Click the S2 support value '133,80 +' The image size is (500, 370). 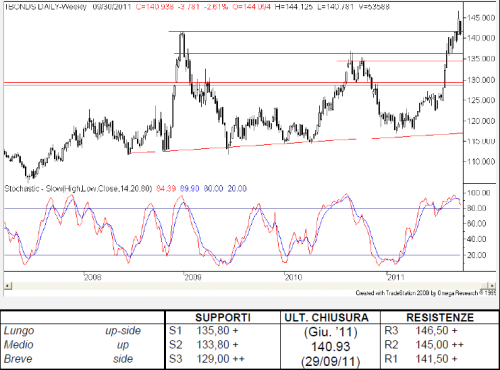[x=217, y=344]
